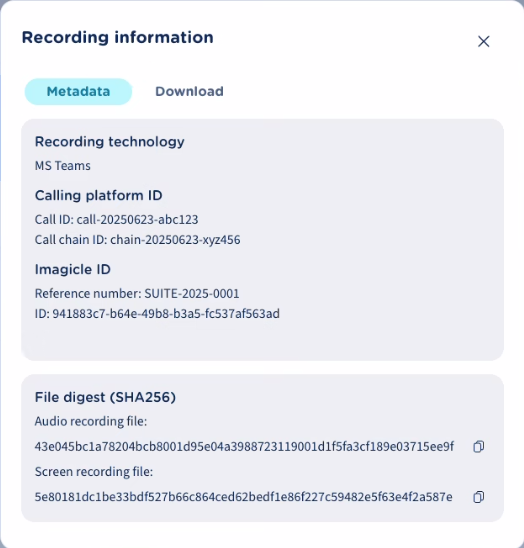The width and height of the screenshot is (524, 548).
Task: Click the Imagicle ID heading
Action: (x=73, y=269)
